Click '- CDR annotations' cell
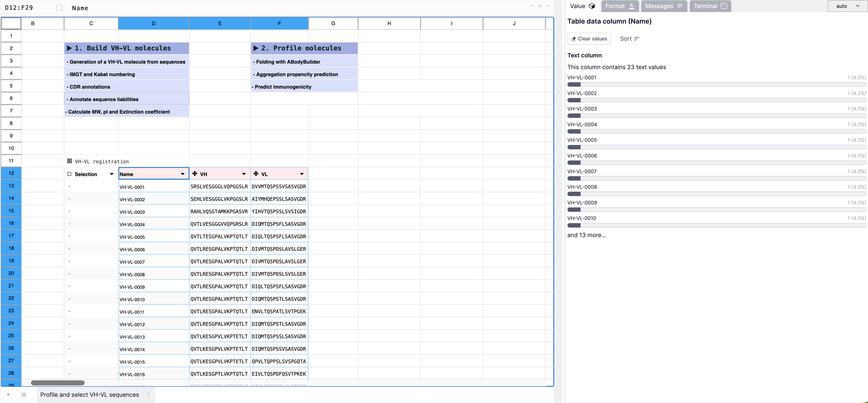Viewport: 868px width, 403px height. 127,86
